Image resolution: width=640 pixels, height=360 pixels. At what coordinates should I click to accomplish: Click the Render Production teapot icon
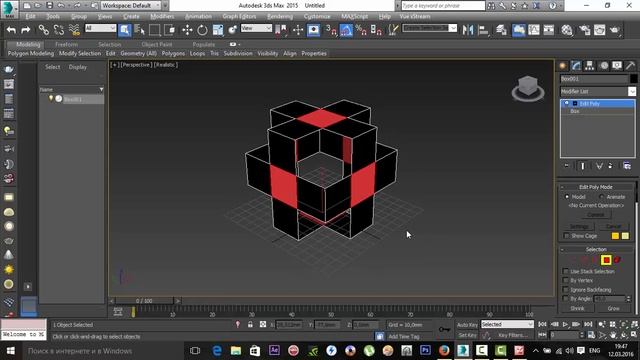(x=615, y=30)
